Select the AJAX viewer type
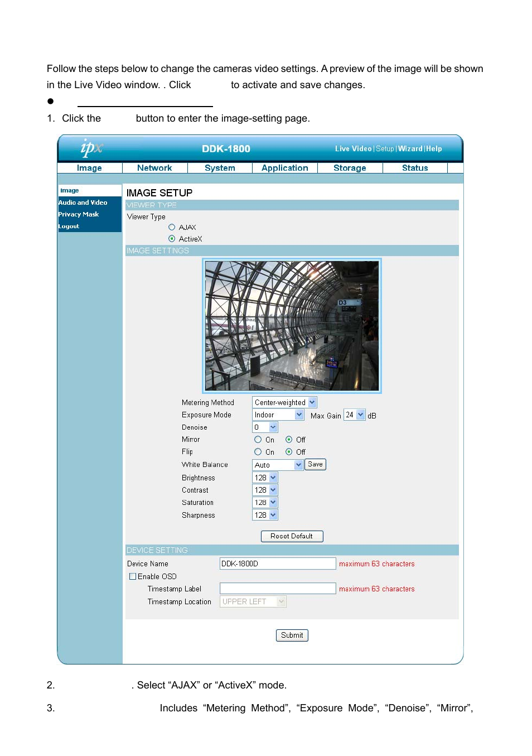This screenshot has height=756, width=532. pos(172,227)
